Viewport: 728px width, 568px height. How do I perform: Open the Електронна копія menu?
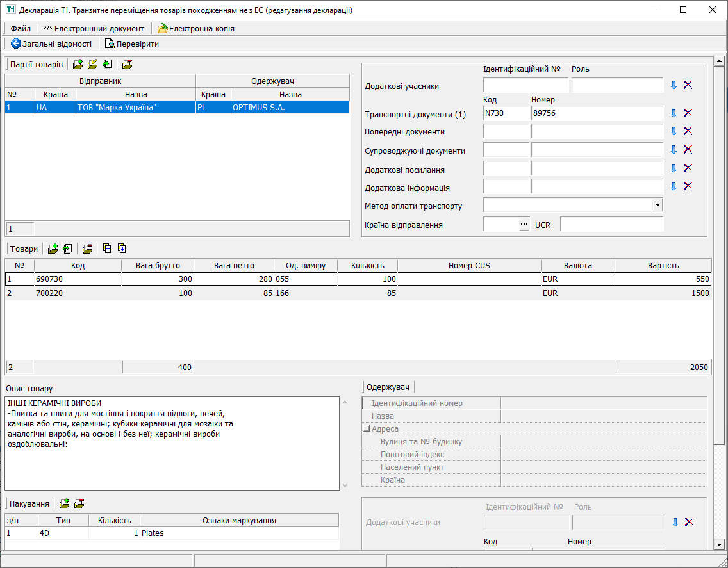pos(196,28)
